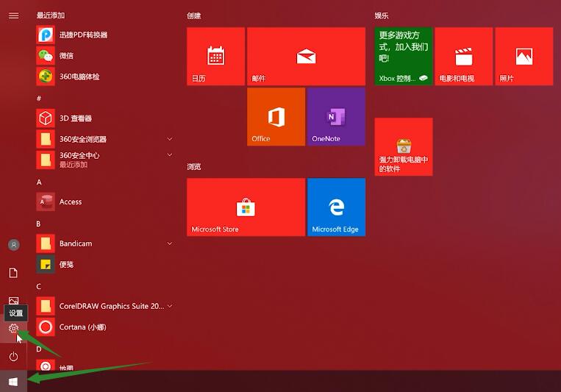Screen dimensions: 561x392
Task: Expand the Bandicam folder
Action: pos(170,243)
